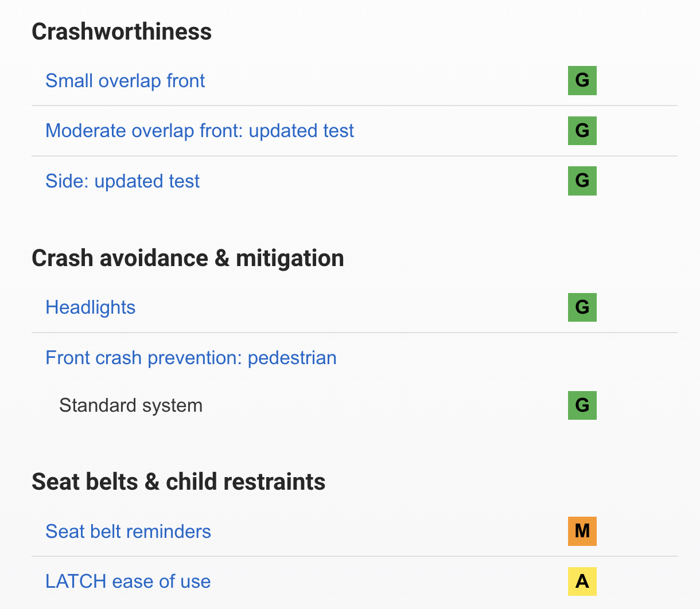Select the Crash avoidance & mitigation heading
The height and width of the screenshot is (609, 700).
click(188, 258)
